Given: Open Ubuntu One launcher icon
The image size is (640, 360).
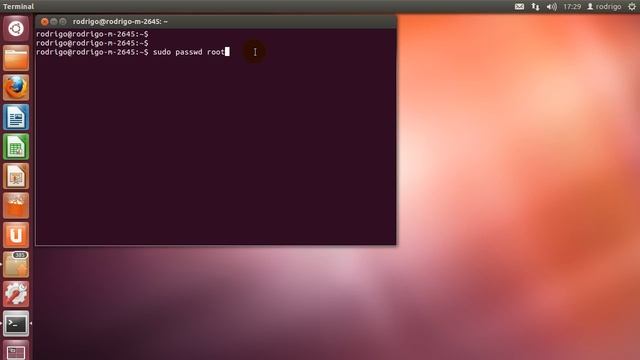Looking at the screenshot, I should point(16,236).
